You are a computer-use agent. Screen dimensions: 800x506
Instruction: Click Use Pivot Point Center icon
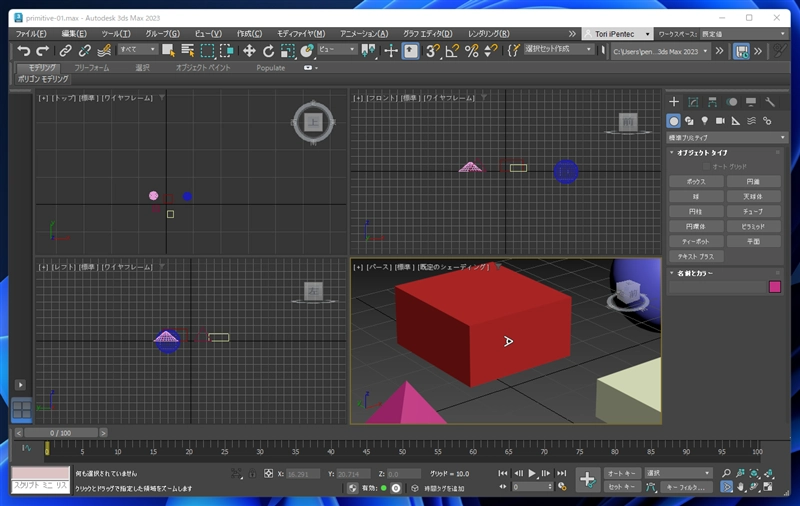[x=368, y=50]
